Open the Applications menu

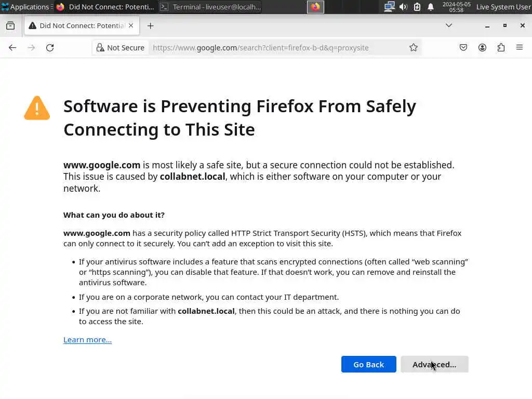point(25,7)
